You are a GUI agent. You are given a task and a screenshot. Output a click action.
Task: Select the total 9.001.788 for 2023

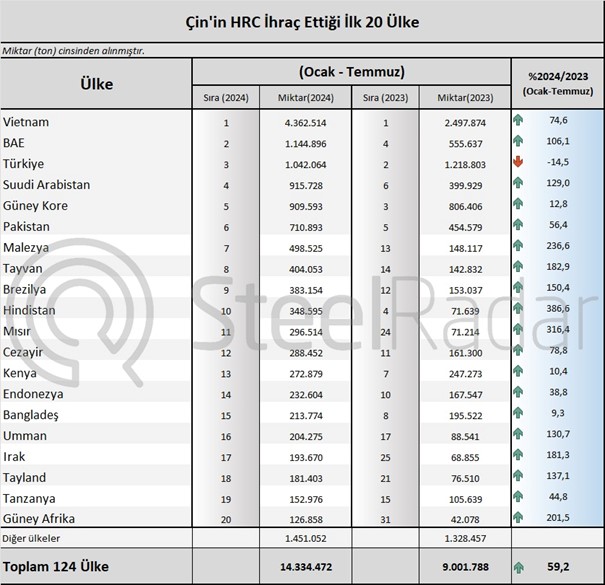coord(465,567)
